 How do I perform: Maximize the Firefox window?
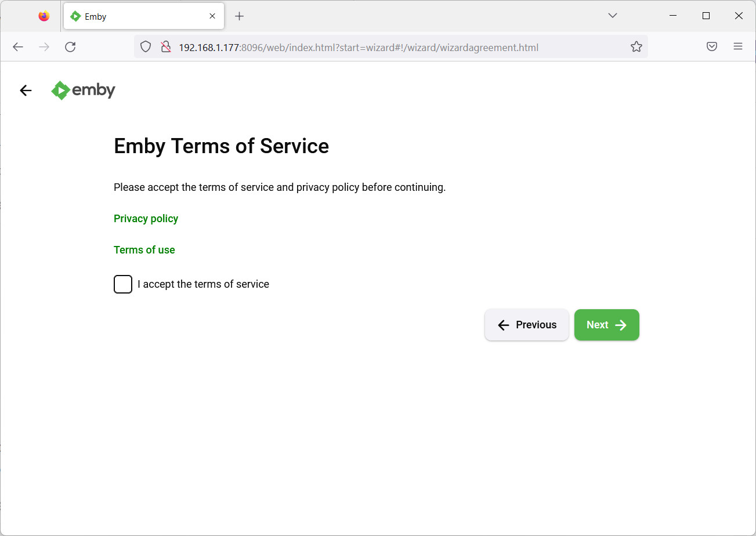pos(706,16)
